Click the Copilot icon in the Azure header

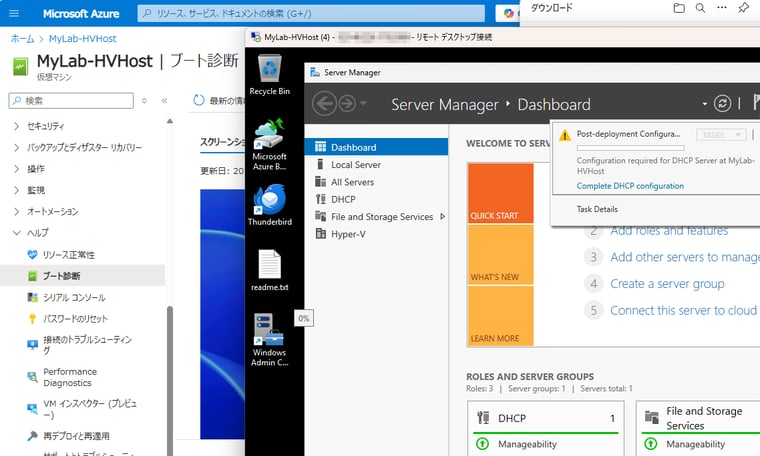pyautogui.click(x=508, y=14)
